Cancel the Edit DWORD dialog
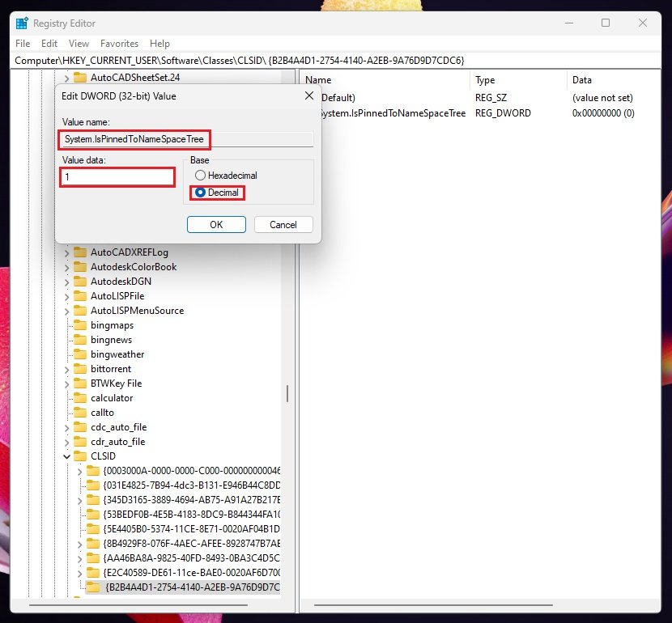The image size is (672, 623). 283,225
